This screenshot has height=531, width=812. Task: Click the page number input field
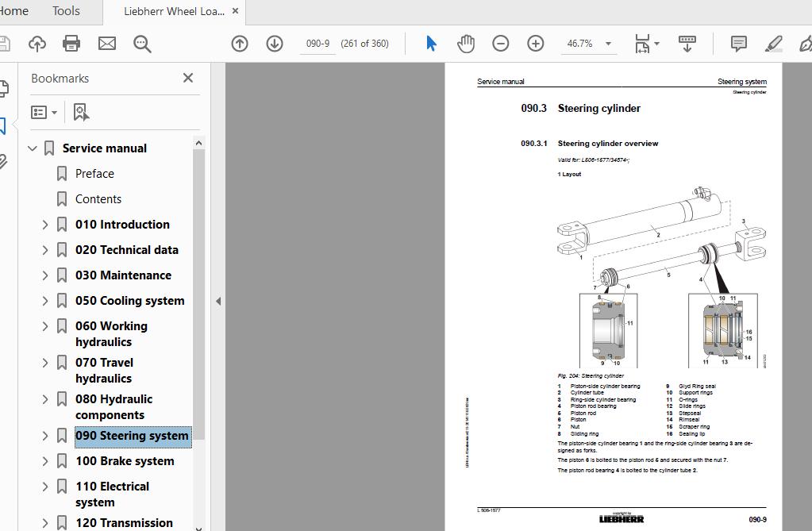click(317, 44)
